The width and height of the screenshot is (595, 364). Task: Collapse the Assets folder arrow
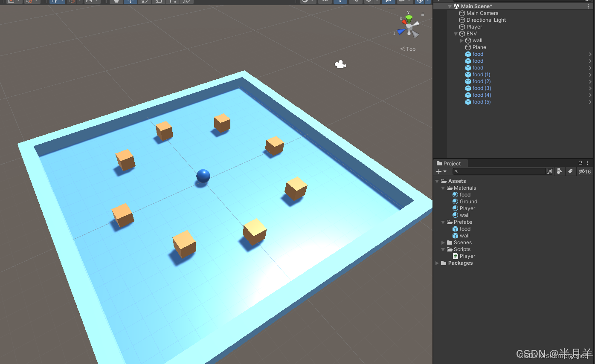[x=437, y=181]
